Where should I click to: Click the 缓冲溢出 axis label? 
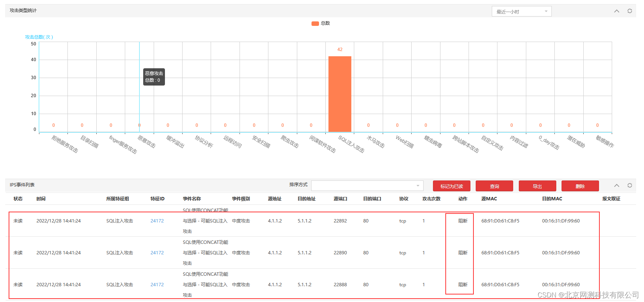[175, 142]
